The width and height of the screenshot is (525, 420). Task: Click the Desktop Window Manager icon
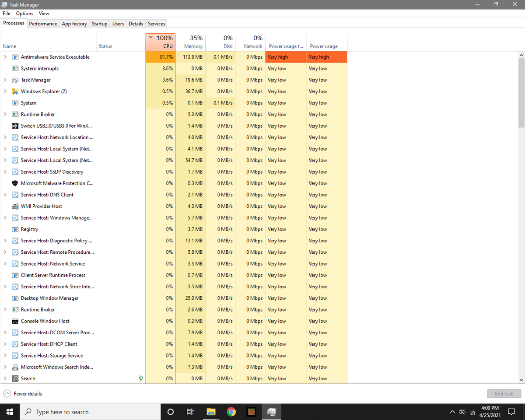point(15,298)
